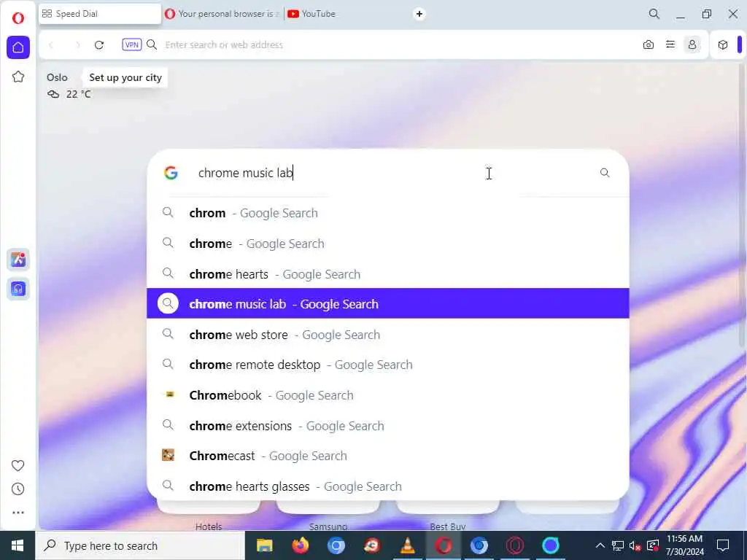
Task: Select highlighted 'chrome music lab' suggestion
Action: [x=388, y=303]
